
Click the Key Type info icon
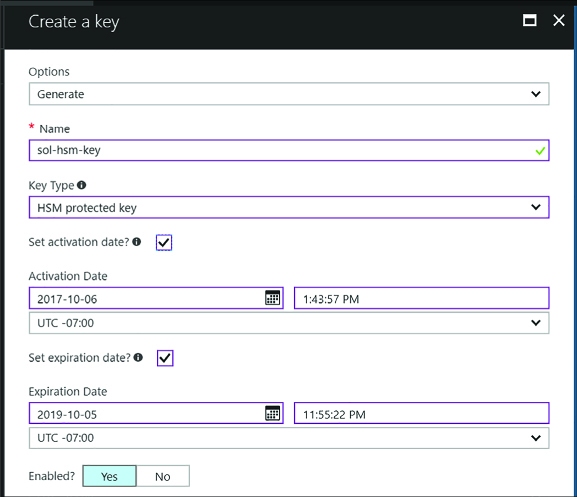click(82, 185)
